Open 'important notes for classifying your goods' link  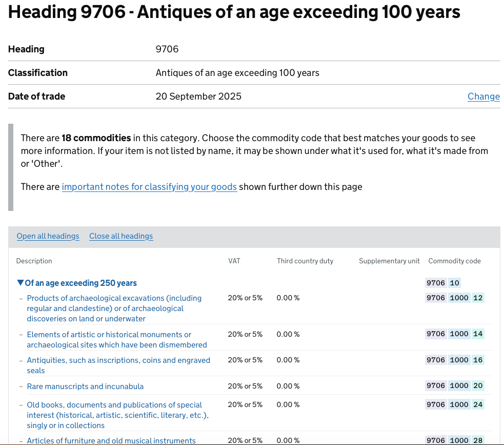tap(149, 187)
